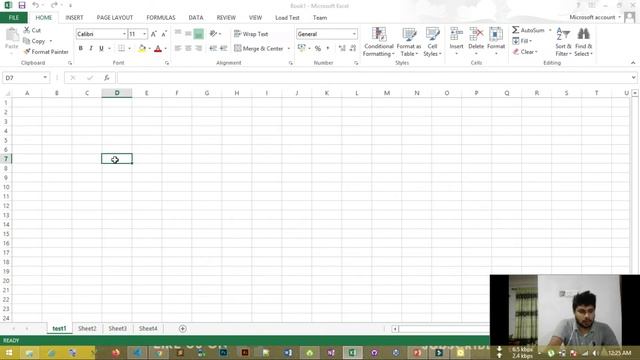This screenshot has height=360, width=640.
Task: Switch to the REVIEW tab
Action: coord(226,18)
